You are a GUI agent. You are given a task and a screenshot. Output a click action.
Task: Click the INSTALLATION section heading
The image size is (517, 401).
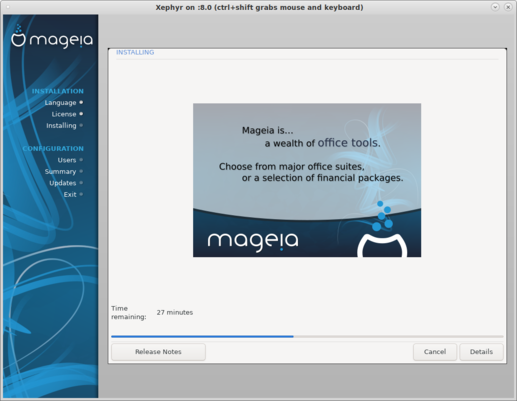(x=58, y=91)
